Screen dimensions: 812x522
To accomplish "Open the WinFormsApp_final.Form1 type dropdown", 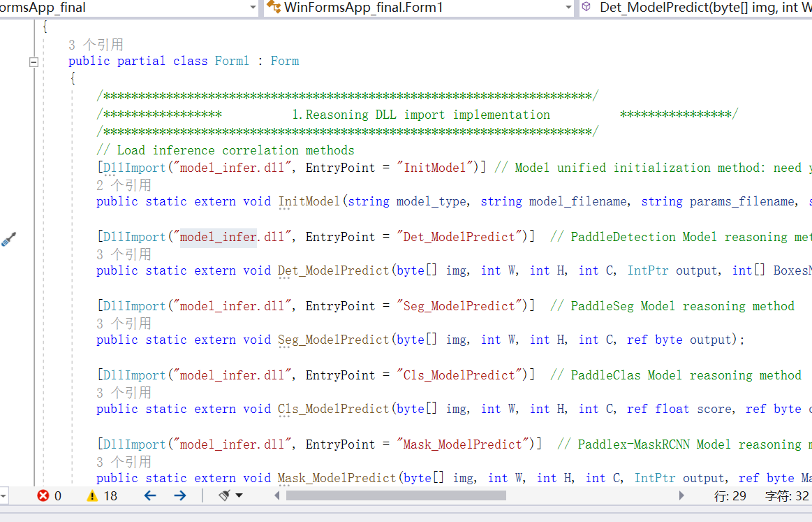I will coord(568,8).
